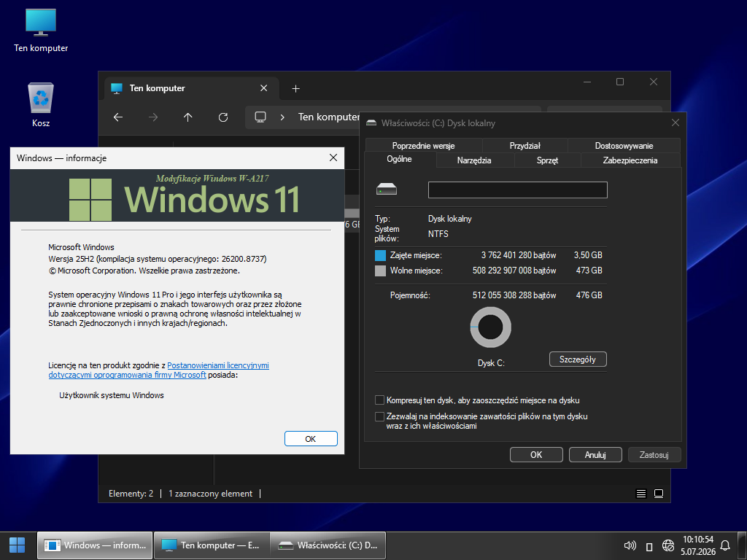The image size is (747, 560).
Task: Click the monitor icon in address bar
Action: (x=260, y=117)
